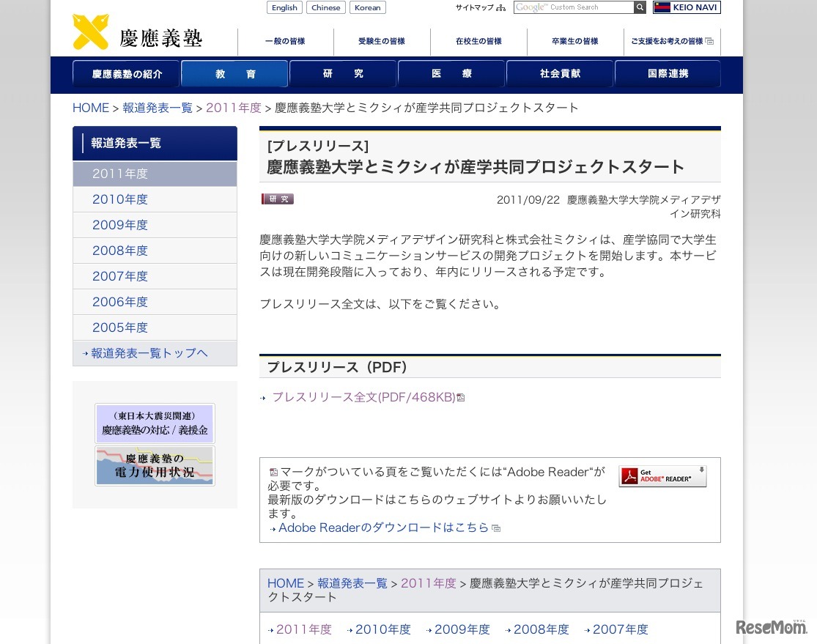The image size is (817, 644).
Task: Download the プレスリリース全文 PDF
Action: [x=363, y=397]
